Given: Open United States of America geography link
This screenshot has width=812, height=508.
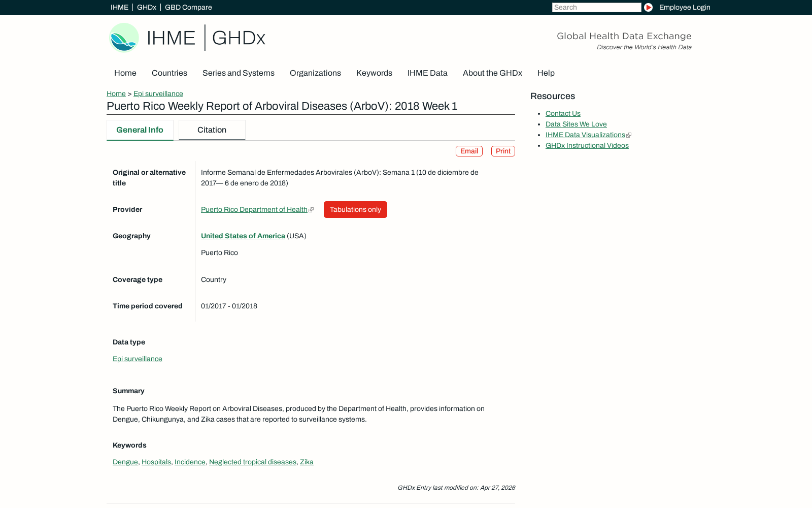Looking at the screenshot, I should (x=243, y=236).
